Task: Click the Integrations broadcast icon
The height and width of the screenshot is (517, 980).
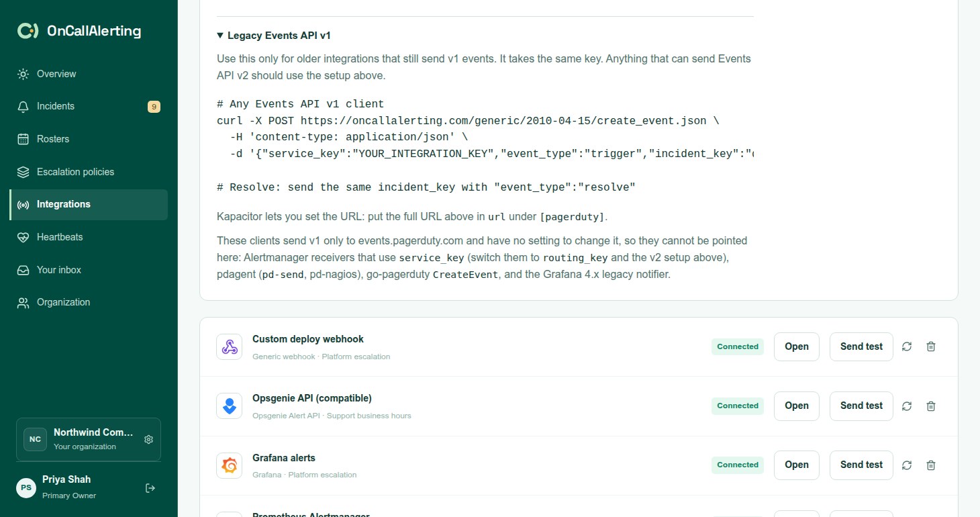Action: [x=23, y=205]
